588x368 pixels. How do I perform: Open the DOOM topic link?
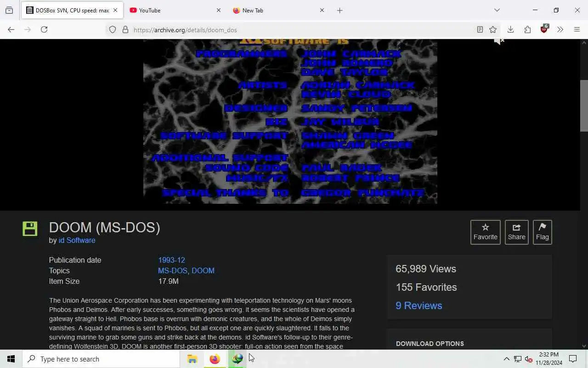(x=203, y=270)
